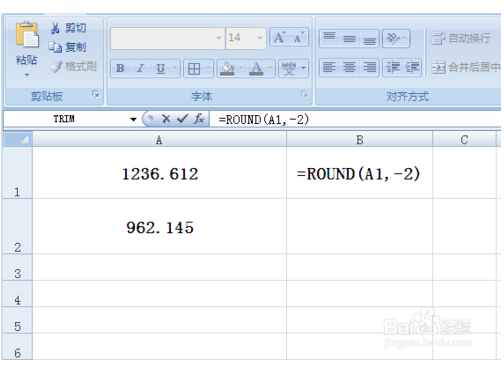This screenshot has width=504, height=377.
Task: Select column A header
Action: point(159,140)
